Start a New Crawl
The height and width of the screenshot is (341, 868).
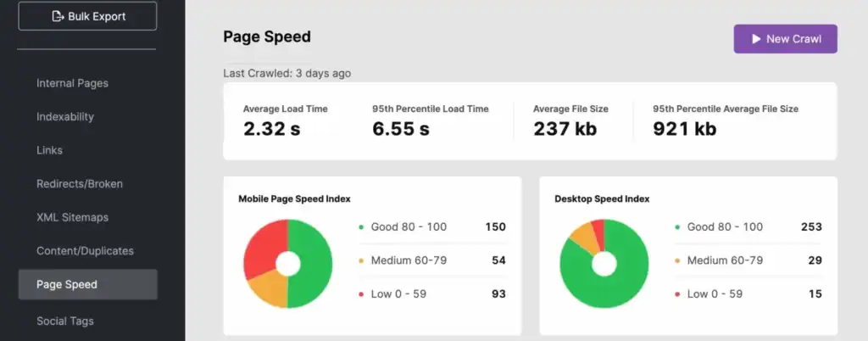[x=785, y=39]
